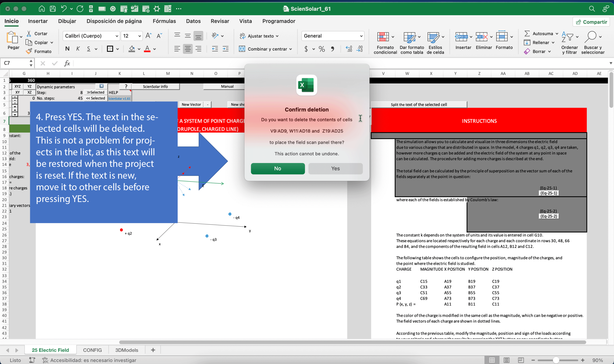Click the zoom slider handle
Viewport: 614px width, 364px height.
[556, 360]
